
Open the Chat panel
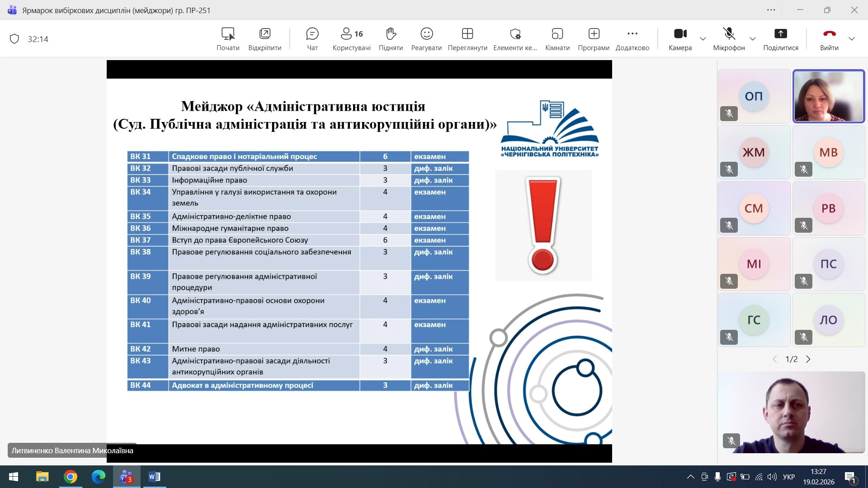(x=312, y=38)
